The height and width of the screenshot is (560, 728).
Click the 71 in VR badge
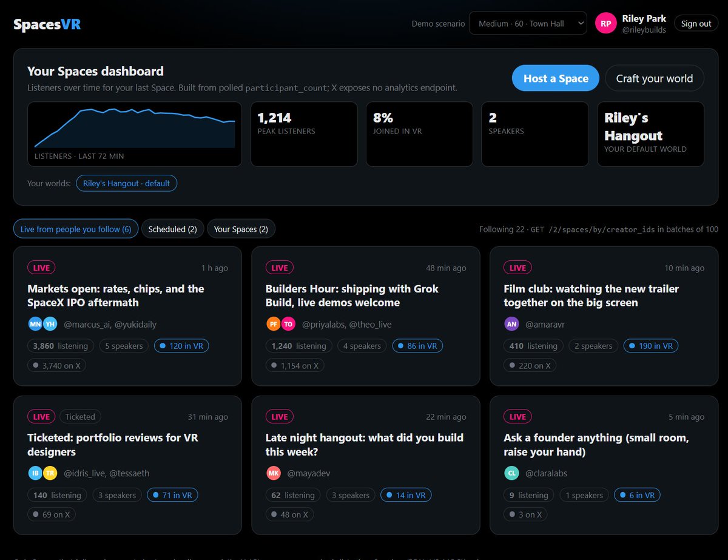pyautogui.click(x=172, y=495)
